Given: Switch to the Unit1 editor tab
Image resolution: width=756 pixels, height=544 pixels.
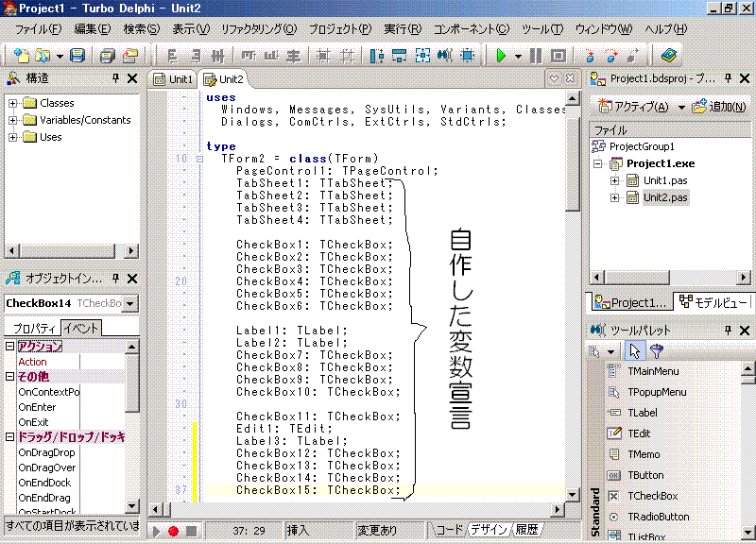Looking at the screenshot, I should (x=173, y=79).
